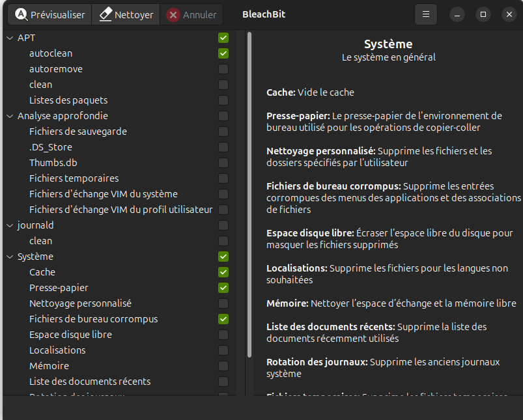
Task: Uncheck the APT checkbox
Action: (223, 38)
